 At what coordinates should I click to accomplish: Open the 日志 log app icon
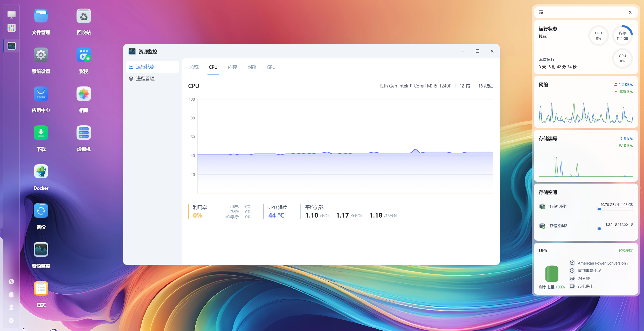[x=41, y=288]
